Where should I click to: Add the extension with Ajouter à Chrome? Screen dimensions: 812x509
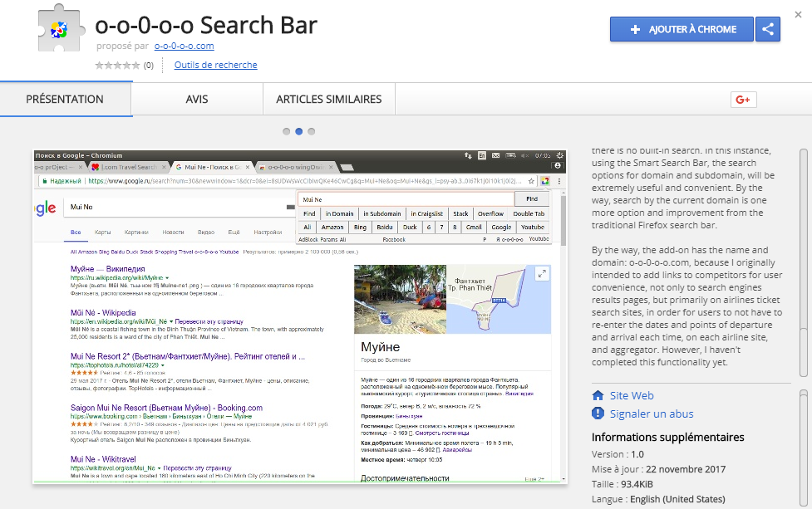[x=682, y=30]
